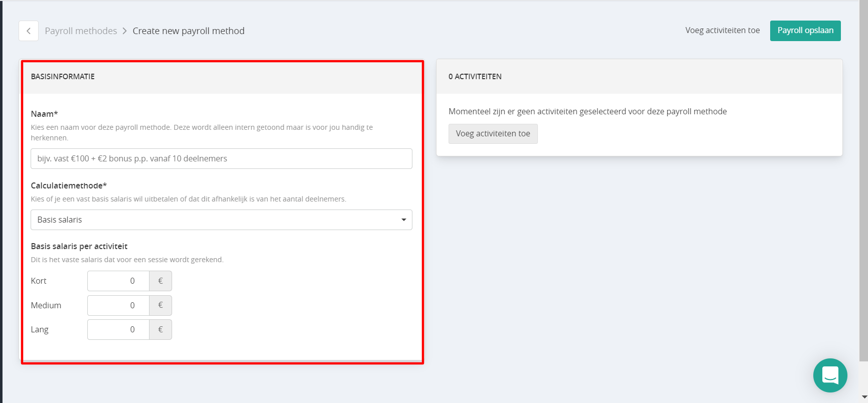Open the chat support bubble icon
The height and width of the screenshot is (403, 868).
[x=830, y=375]
